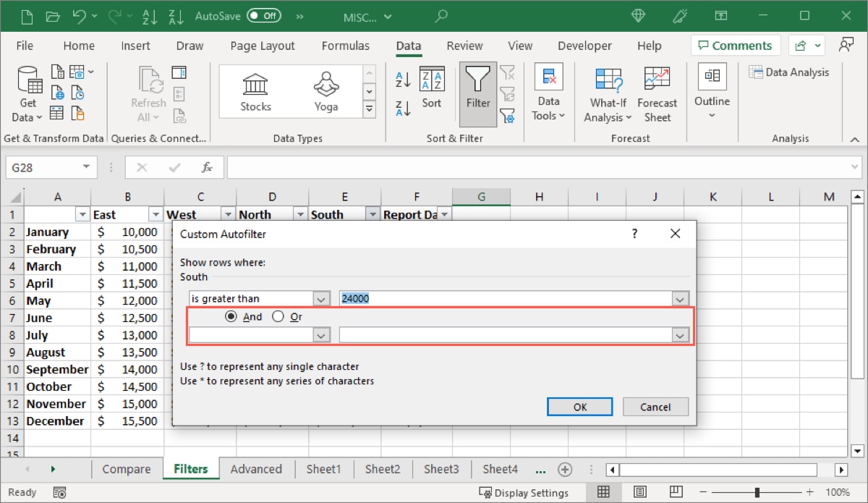This screenshot has height=503, width=868.
Task: Select the And radio button
Action: (x=231, y=316)
